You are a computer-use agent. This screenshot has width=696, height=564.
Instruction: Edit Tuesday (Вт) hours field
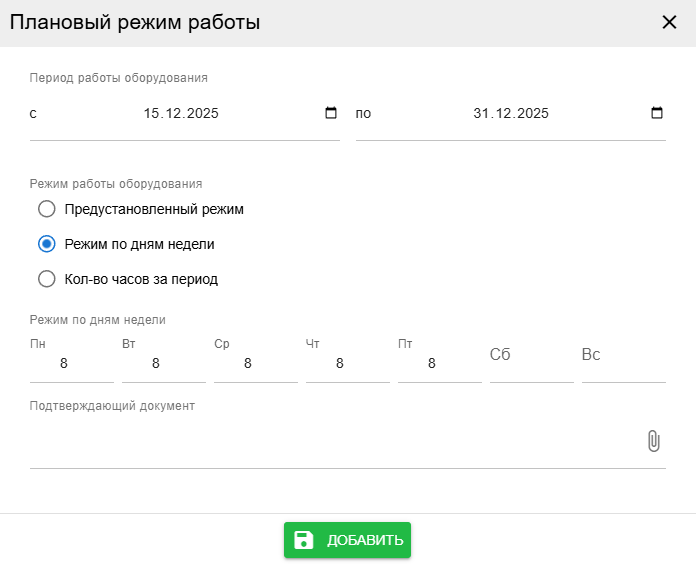163,364
